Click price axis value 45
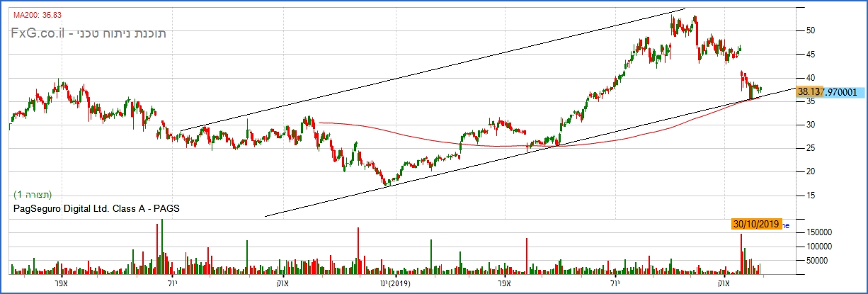 coord(809,54)
